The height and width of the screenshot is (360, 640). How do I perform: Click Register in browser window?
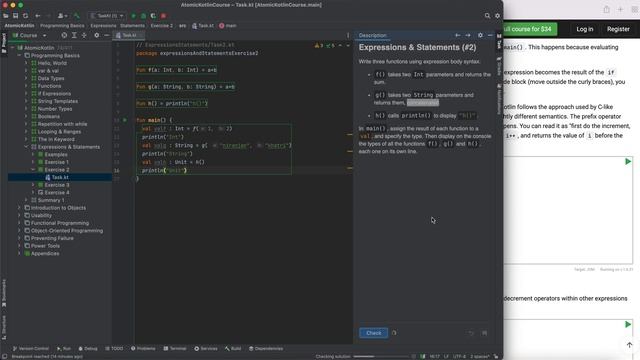point(618,29)
